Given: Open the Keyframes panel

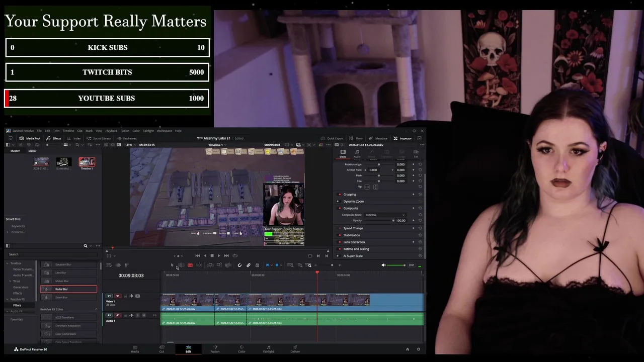Looking at the screenshot, I should tap(126, 138).
